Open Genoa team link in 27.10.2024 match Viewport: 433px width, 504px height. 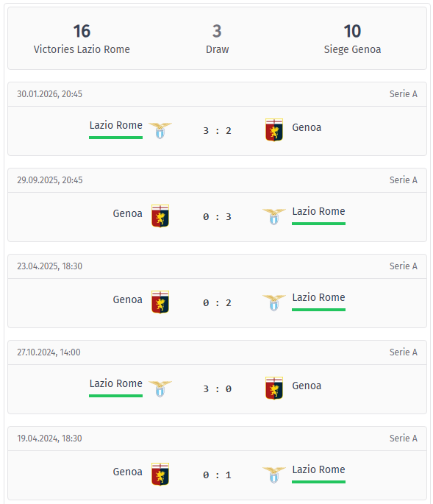(x=307, y=386)
